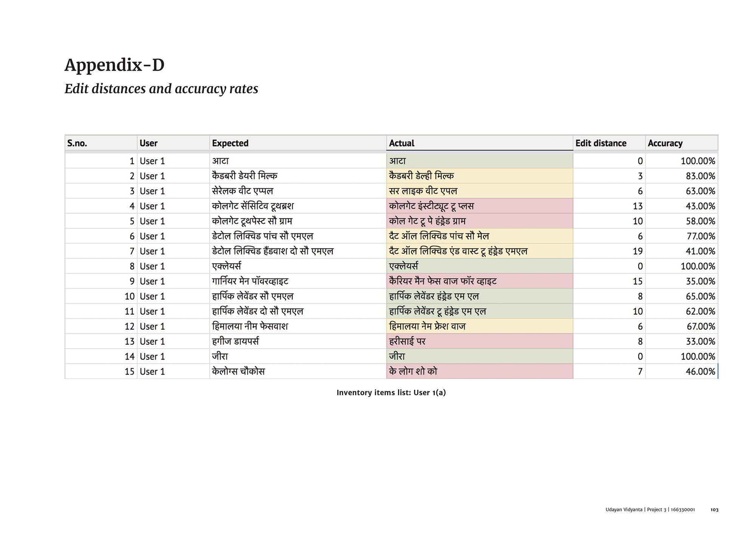756x534 pixels.
Task: Click the 'Edit distances and accuracy rates' subtitle
Action: click(x=161, y=89)
